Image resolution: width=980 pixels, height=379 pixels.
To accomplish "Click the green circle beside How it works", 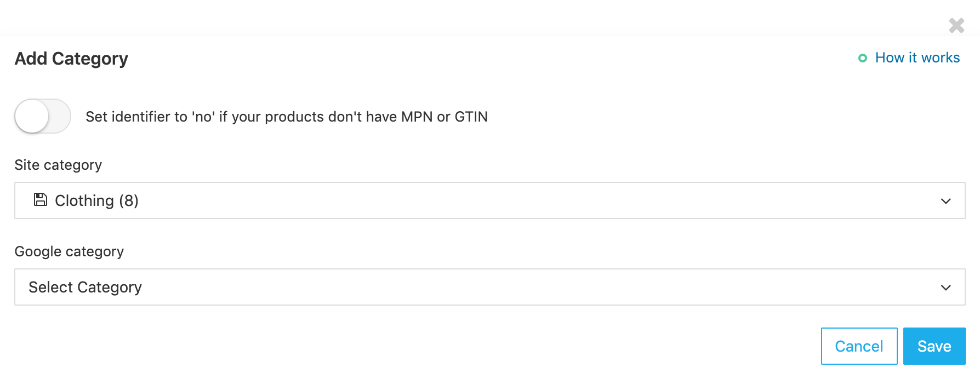I will [x=862, y=58].
